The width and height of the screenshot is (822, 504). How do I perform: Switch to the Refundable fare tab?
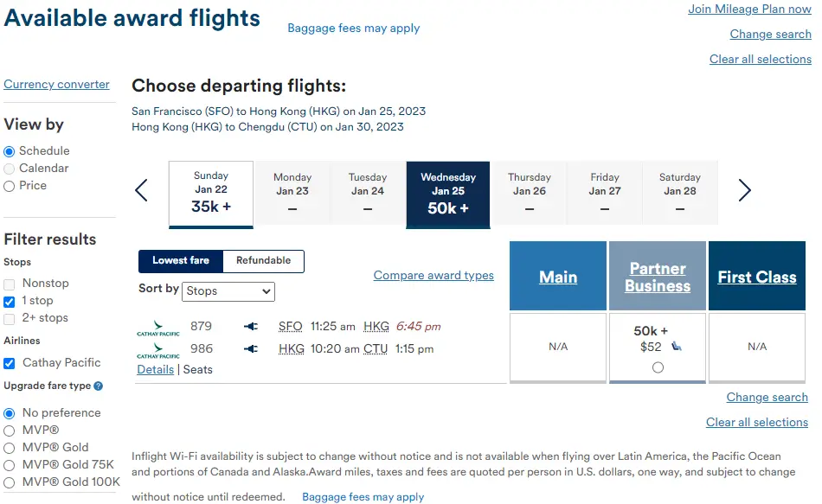tap(263, 260)
